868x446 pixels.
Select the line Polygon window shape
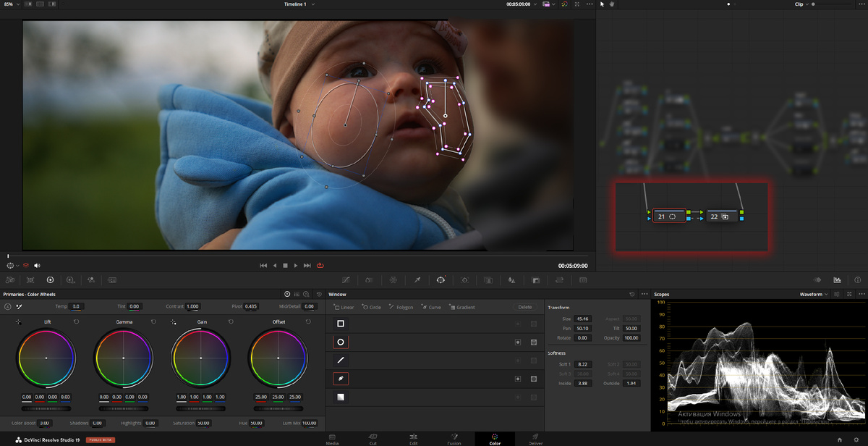(341, 360)
